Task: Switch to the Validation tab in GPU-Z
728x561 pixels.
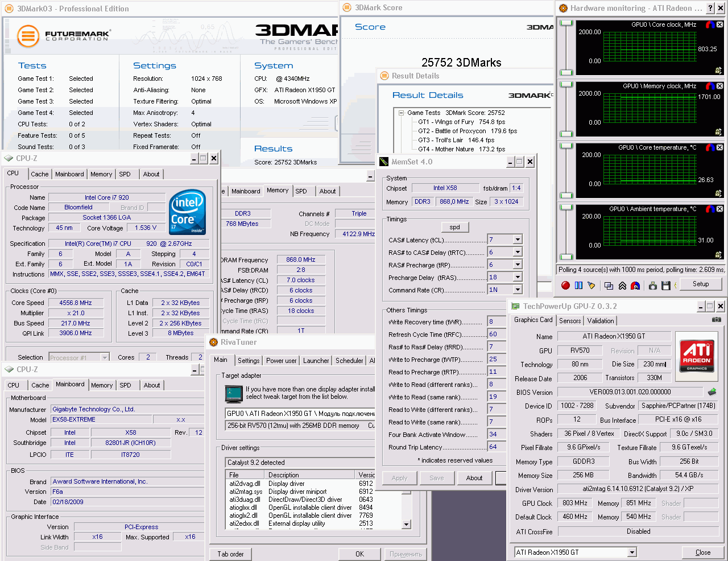Action: point(601,321)
